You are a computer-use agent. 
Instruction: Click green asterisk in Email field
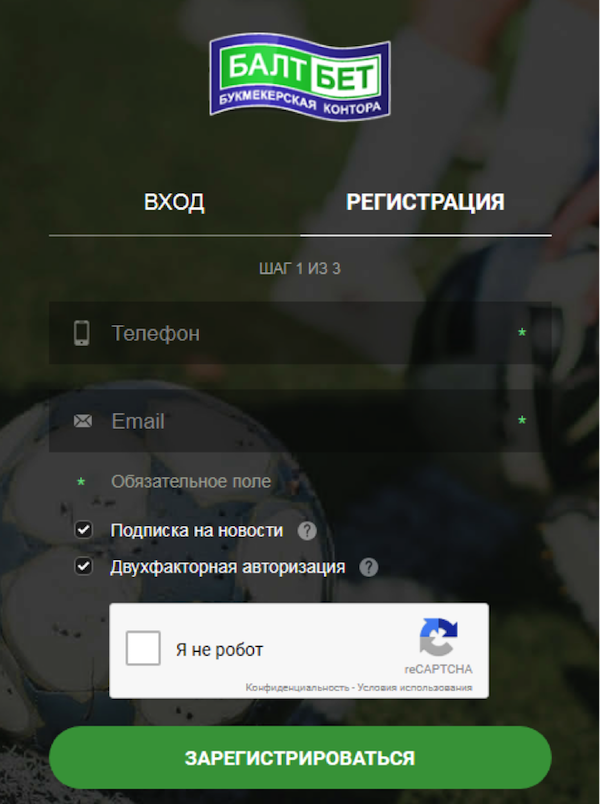click(522, 421)
